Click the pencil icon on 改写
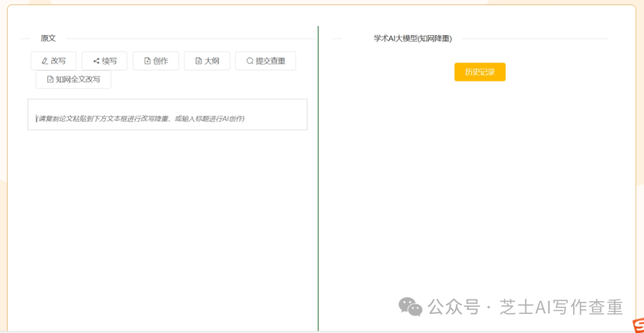 [45, 61]
